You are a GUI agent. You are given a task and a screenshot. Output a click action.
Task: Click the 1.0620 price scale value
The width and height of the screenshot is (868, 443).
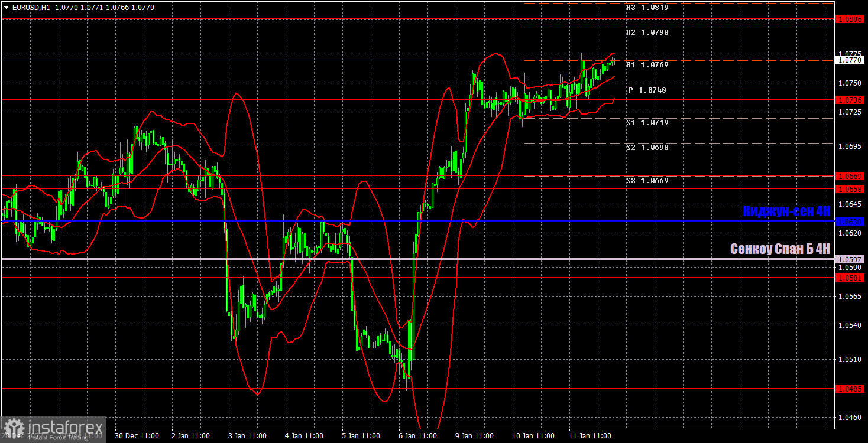[851, 233]
